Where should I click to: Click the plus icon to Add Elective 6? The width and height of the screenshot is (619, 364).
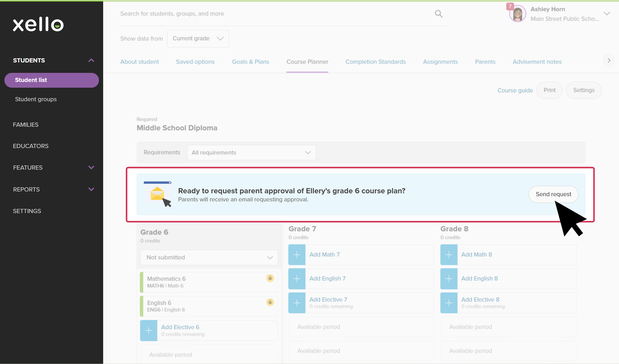coord(149,330)
